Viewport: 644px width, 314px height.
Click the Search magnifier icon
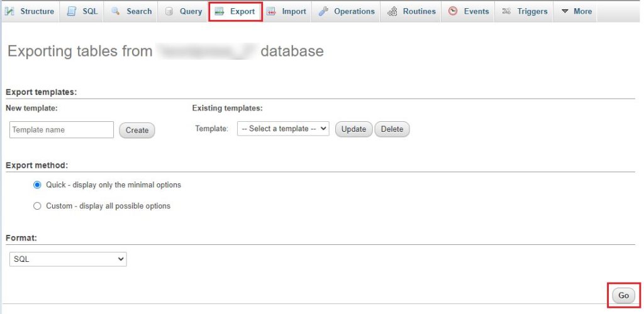pyautogui.click(x=116, y=11)
